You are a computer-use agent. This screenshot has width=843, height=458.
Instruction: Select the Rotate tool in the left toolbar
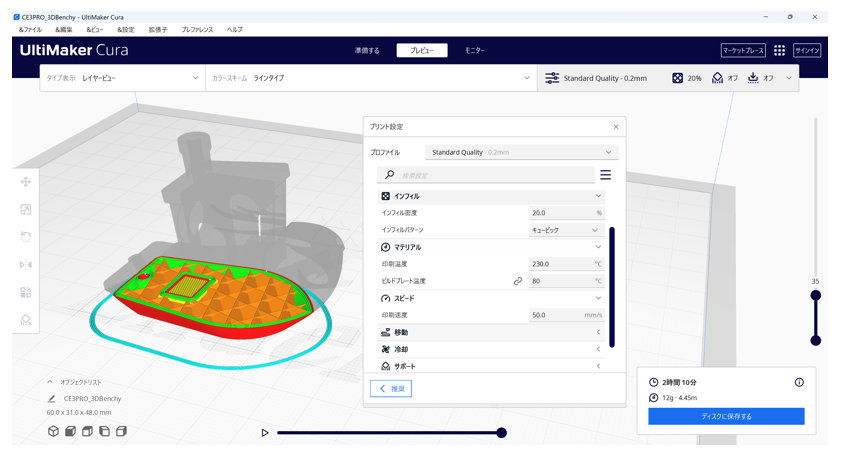click(x=25, y=237)
